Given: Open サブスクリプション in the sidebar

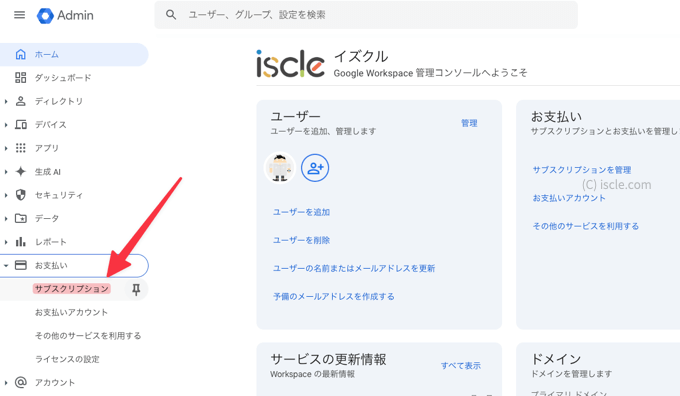Looking at the screenshot, I should 72,289.
